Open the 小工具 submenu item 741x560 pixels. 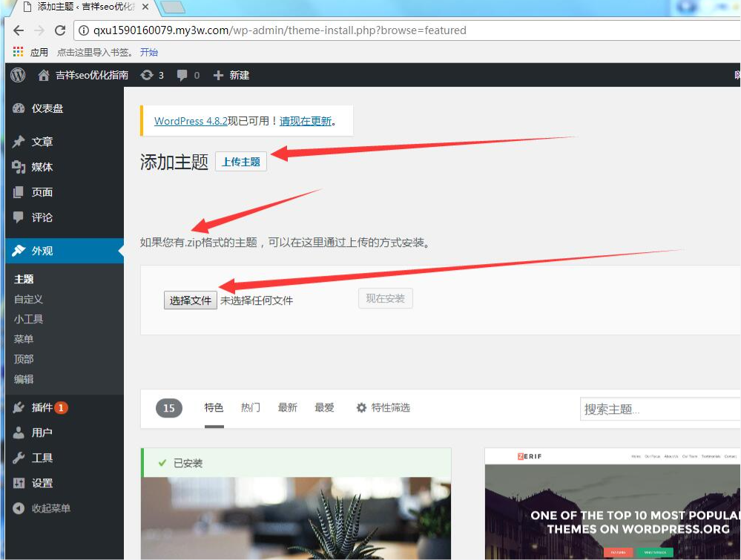point(28,319)
